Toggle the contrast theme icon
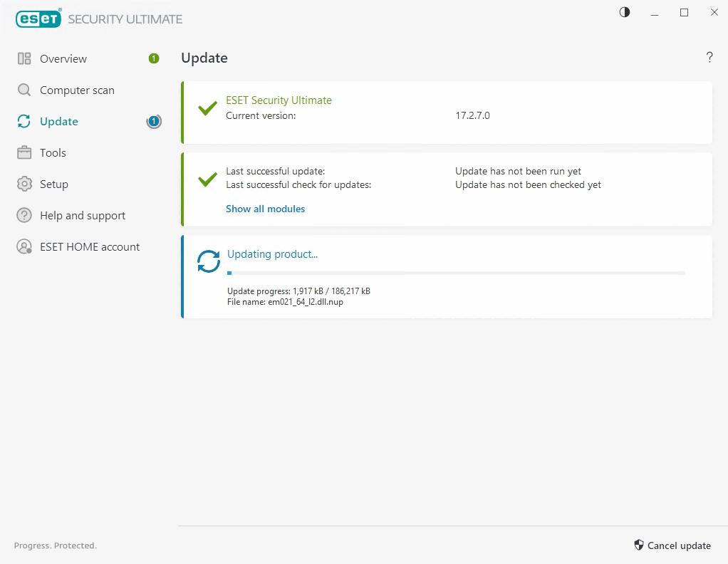Screen dimensions: 728x564 [625, 13]
